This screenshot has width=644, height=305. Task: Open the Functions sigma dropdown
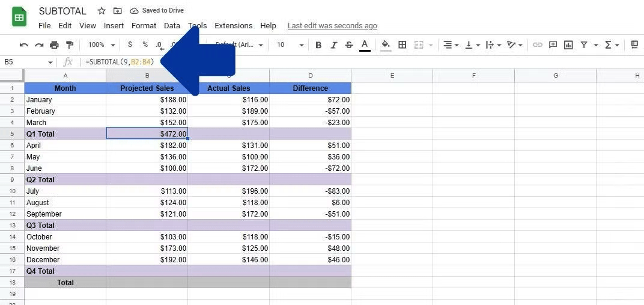pyautogui.click(x=612, y=45)
